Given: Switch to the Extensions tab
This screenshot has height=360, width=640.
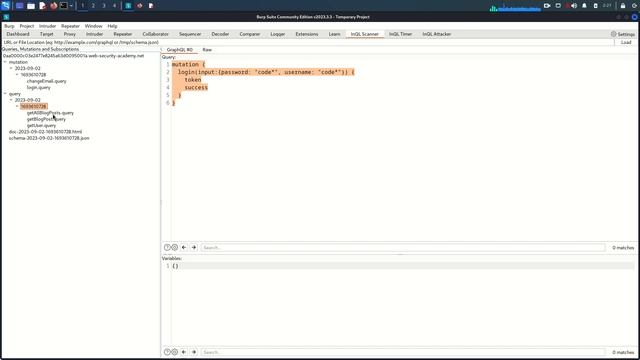Looking at the screenshot, I should (307, 34).
